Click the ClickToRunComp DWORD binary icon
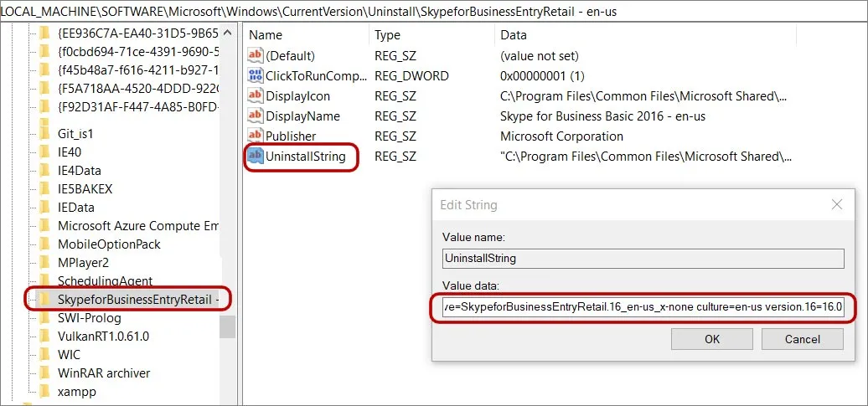Image resolution: width=868 pixels, height=406 pixels. click(256, 76)
